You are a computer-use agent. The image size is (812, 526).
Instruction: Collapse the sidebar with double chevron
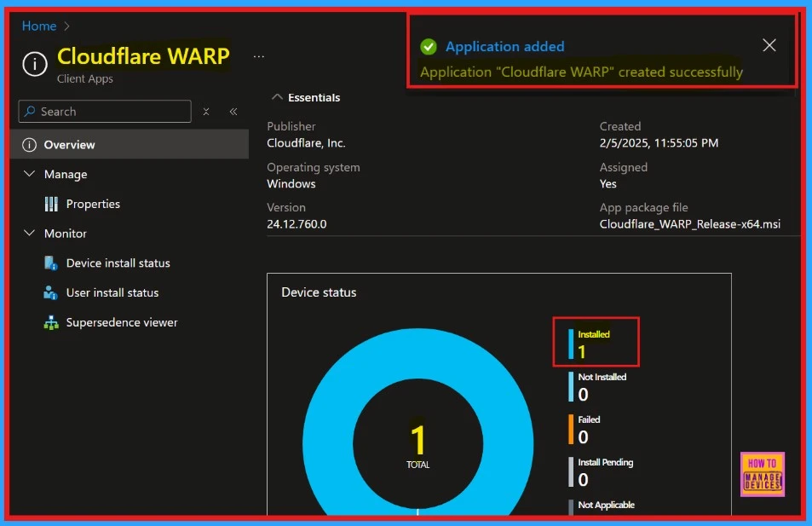[233, 112]
